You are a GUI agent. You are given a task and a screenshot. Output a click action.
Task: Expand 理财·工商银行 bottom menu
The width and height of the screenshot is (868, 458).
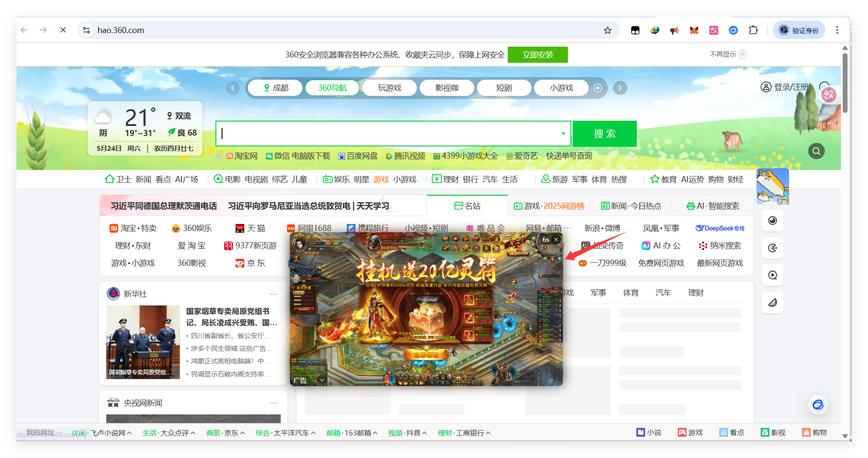tap(488, 433)
